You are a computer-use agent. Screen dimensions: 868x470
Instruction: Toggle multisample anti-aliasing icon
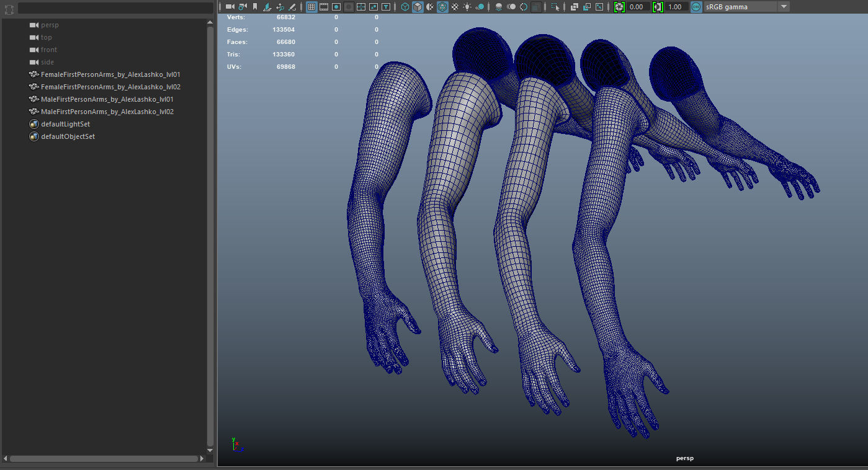pyautogui.click(x=524, y=7)
